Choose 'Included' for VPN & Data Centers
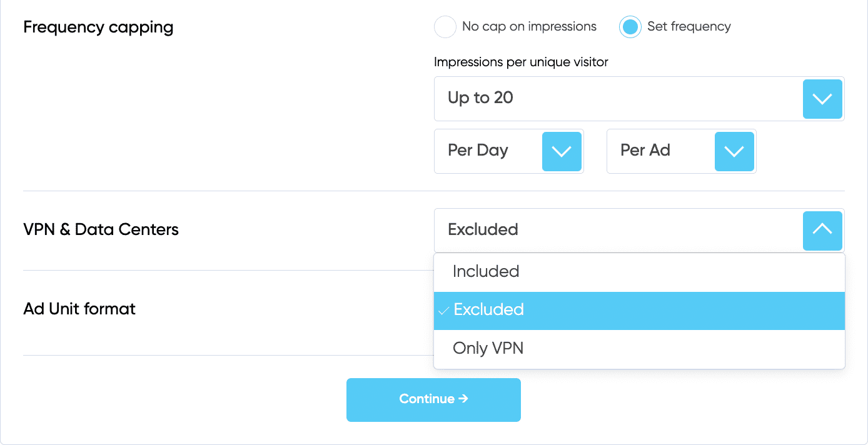The height and width of the screenshot is (445, 868). [486, 271]
